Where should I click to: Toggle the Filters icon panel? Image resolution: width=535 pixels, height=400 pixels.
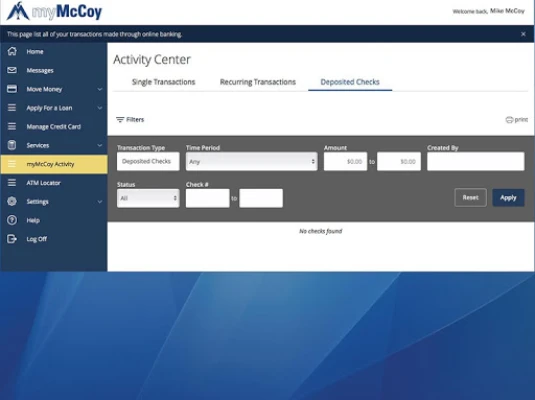120,120
